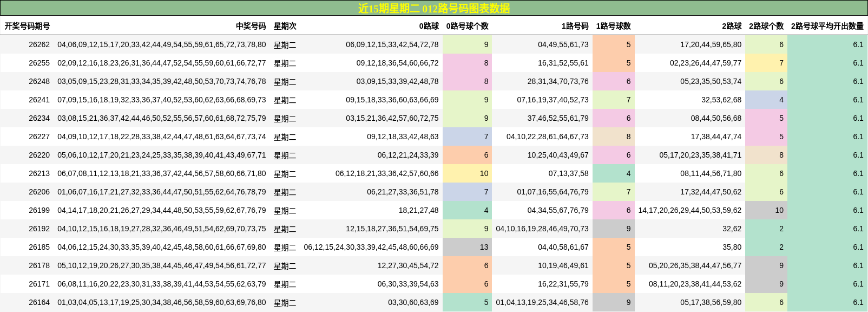Click period number 26234
This screenshot has width=868, height=312.
coord(39,118)
